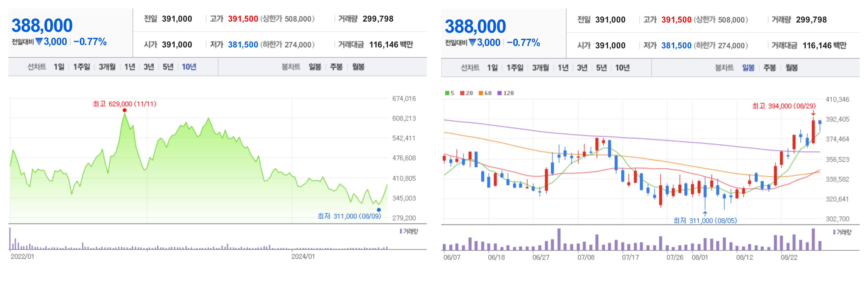Image resolution: width=868 pixels, height=281 pixels.
Task: Toggle the green 5-day moving average legend
Action: pos(449,93)
